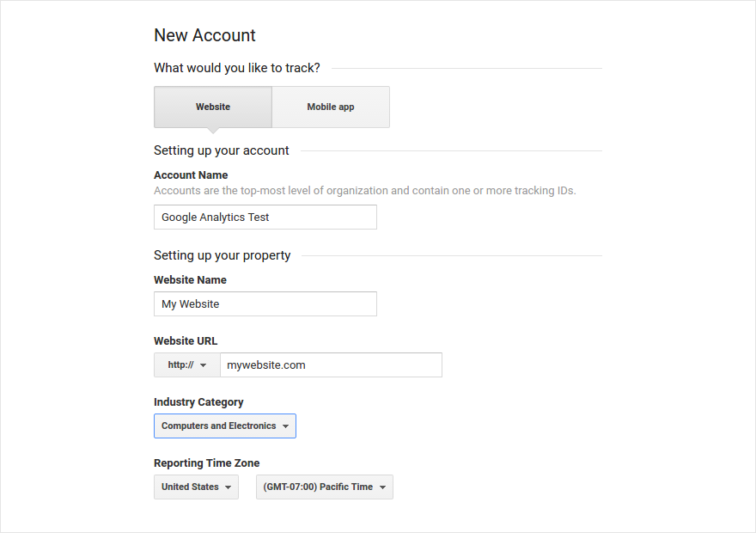Open the Pacific Time zone dropdown
The height and width of the screenshot is (533, 756).
coord(325,487)
